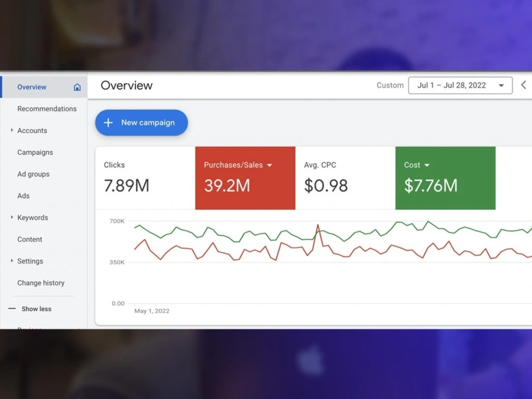
Task: Click the 700K axis label
Action: coord(117,221)
